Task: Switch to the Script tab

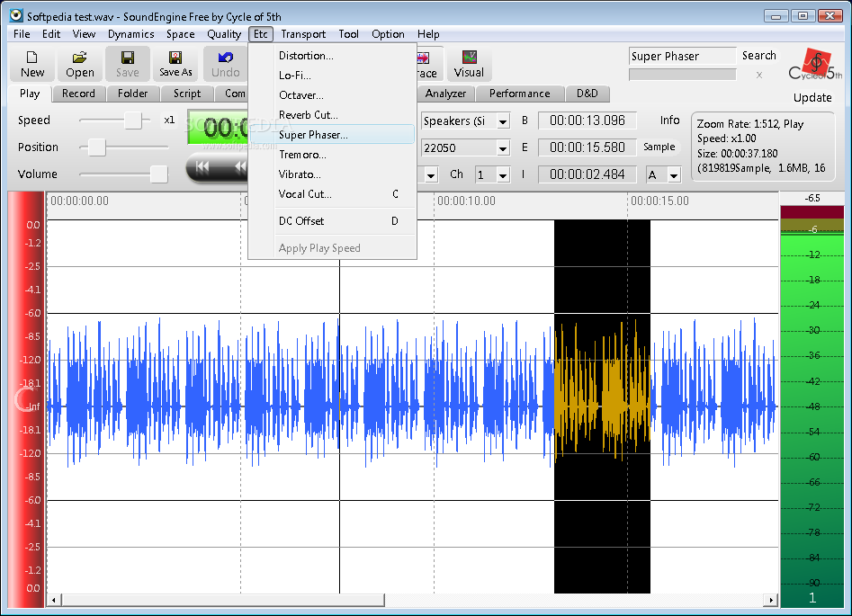Action: point(187,94)
